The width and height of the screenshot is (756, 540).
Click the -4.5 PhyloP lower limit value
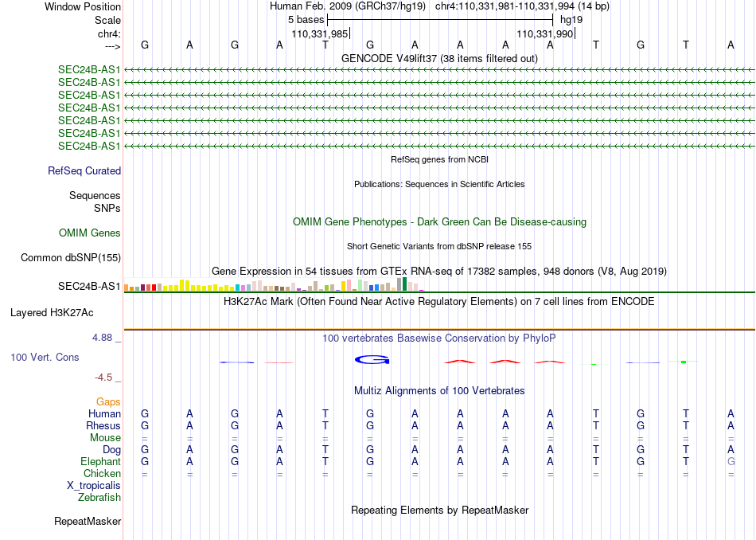tap(103, 377)
